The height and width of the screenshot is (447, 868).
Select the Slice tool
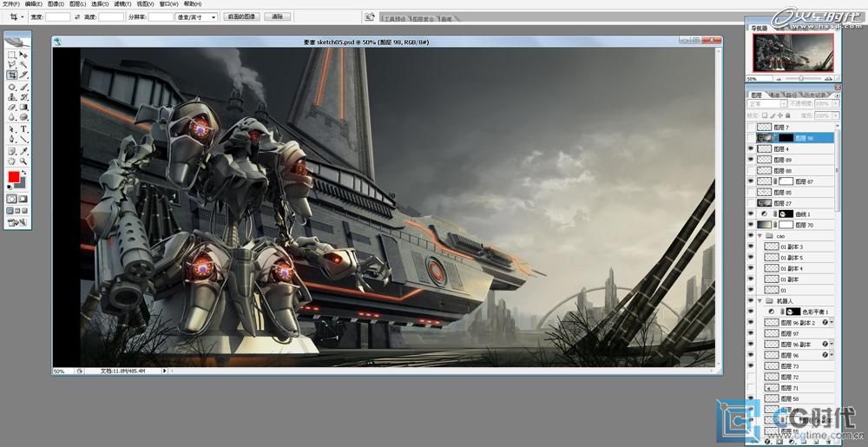point(23,75)
